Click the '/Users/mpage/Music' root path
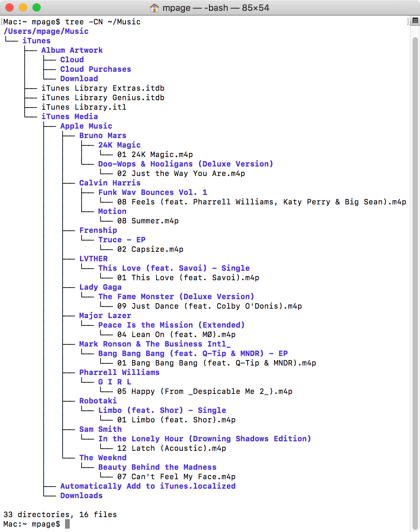 coord(46,31)
